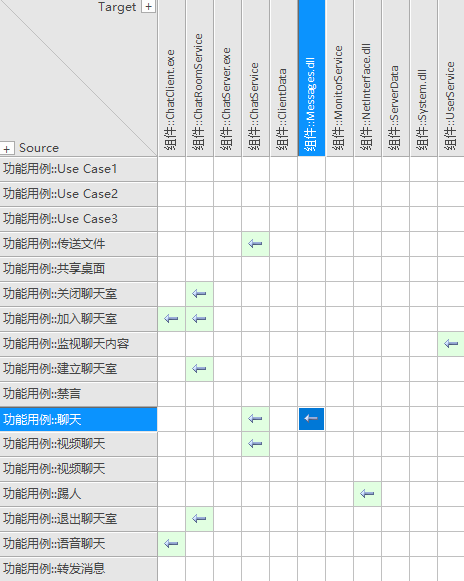Click empty cell at 禁言 and ClientData
The image size is (464, 581).
[x=284, y=394]
